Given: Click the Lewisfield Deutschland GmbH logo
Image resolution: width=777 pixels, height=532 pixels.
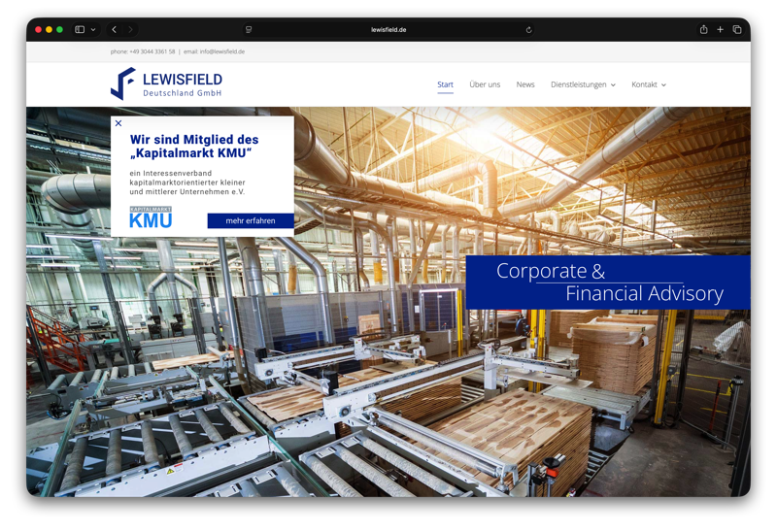Looking at the screenshot, I should [x=166, y=84].
